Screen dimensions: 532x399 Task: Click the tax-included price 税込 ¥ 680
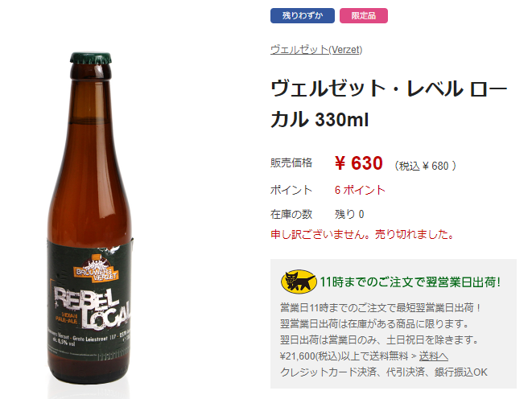(426, 166)
